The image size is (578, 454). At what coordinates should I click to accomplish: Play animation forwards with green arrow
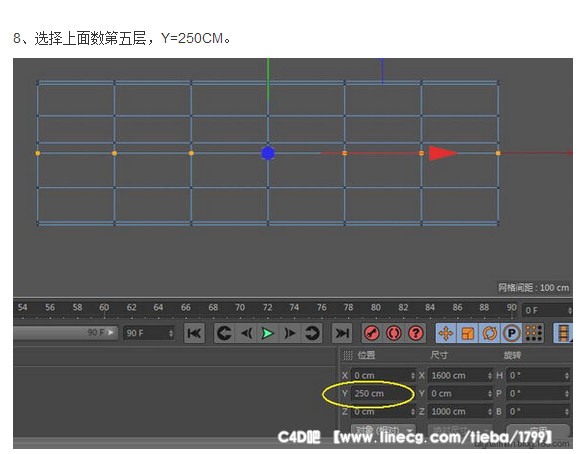pos(268,333)
